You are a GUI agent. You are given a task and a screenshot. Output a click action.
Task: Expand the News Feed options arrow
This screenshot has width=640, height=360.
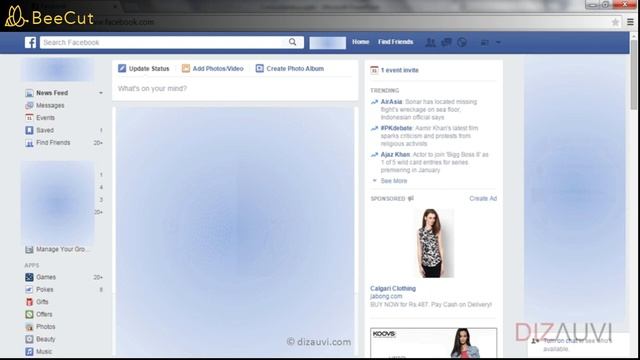point(101,93)
